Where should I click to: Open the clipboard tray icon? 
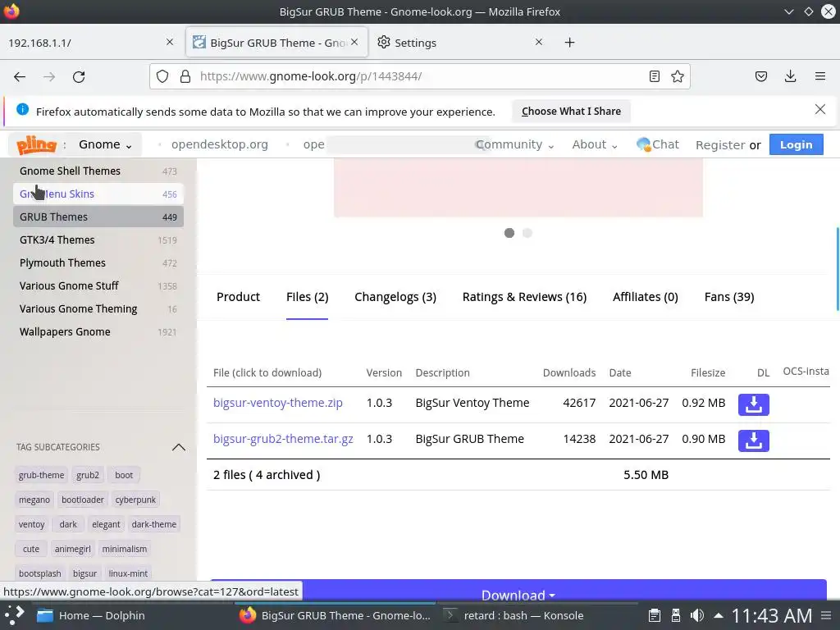click(654, 615)
